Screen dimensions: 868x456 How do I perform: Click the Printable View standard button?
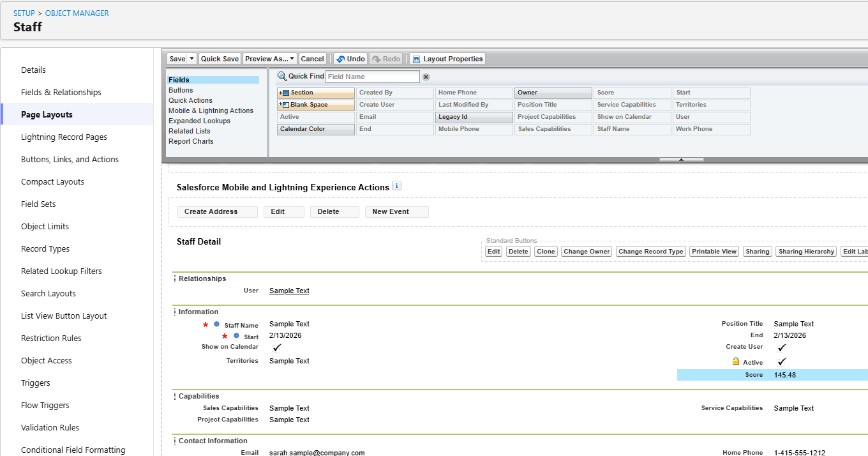714,252
